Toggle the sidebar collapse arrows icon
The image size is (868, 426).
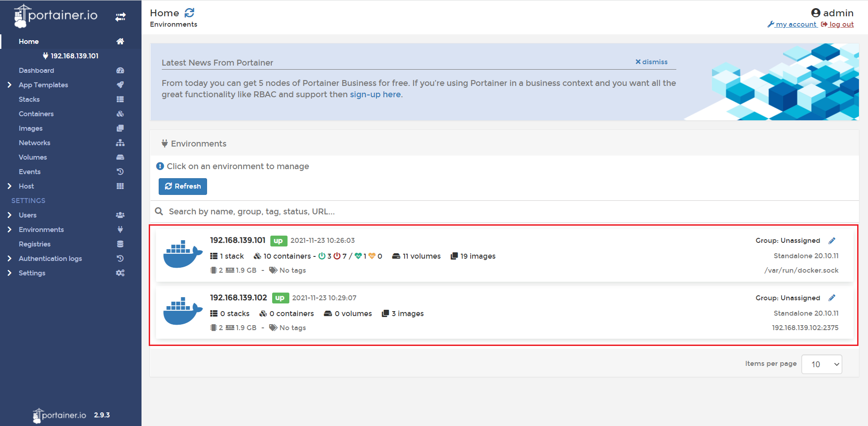pyautogui.click(x=120, y=17)
